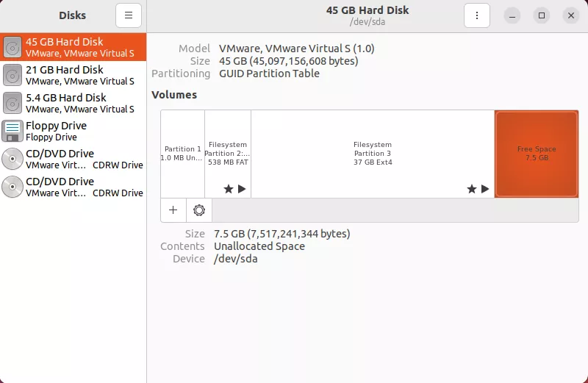Select the 538 MB FAT Partition 2 volume

[x=228, y=154]
